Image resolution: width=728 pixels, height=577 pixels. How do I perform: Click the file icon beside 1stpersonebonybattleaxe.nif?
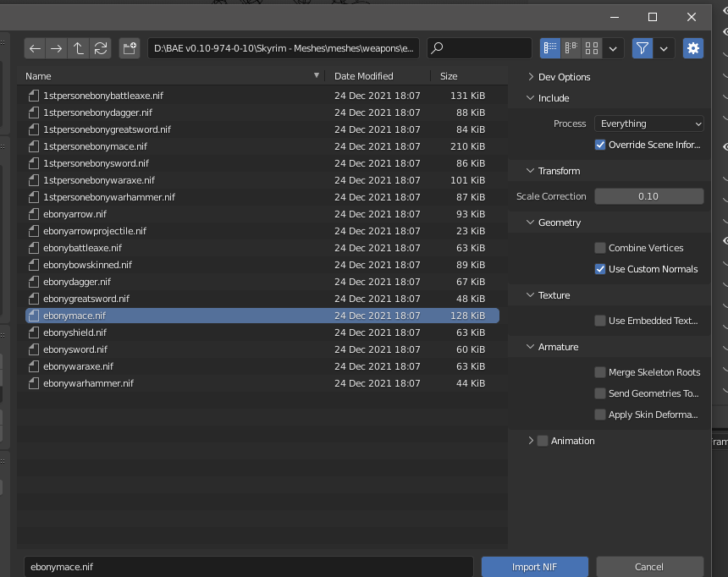tap(33, 96)
